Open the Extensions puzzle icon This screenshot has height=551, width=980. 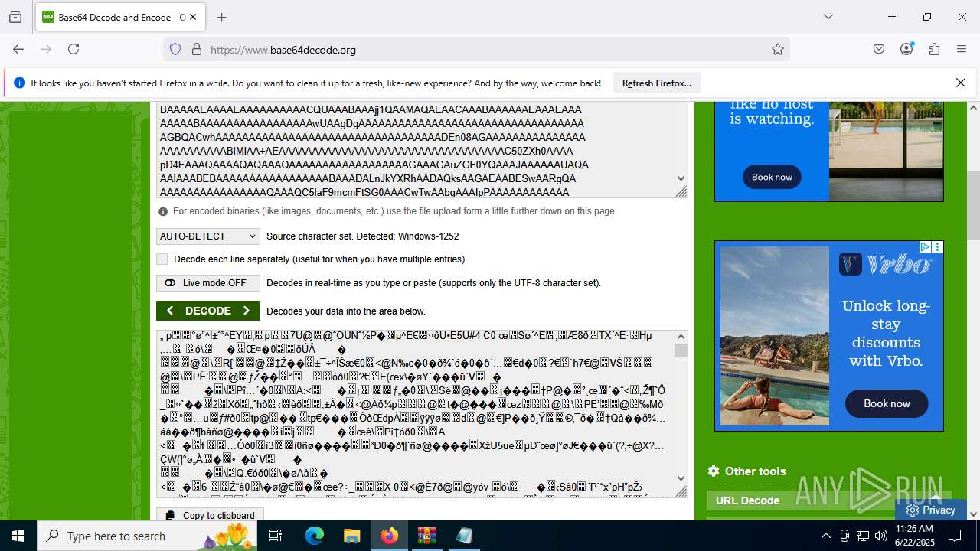(934, 49)
